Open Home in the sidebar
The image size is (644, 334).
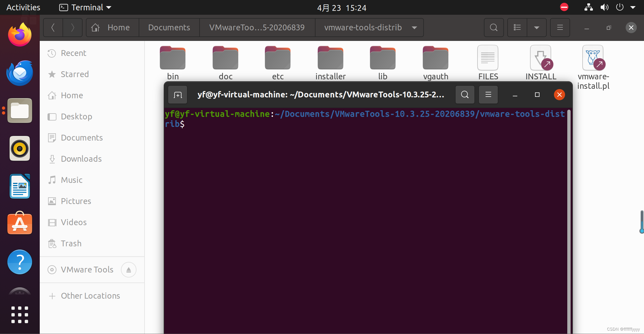click(92, 95)
